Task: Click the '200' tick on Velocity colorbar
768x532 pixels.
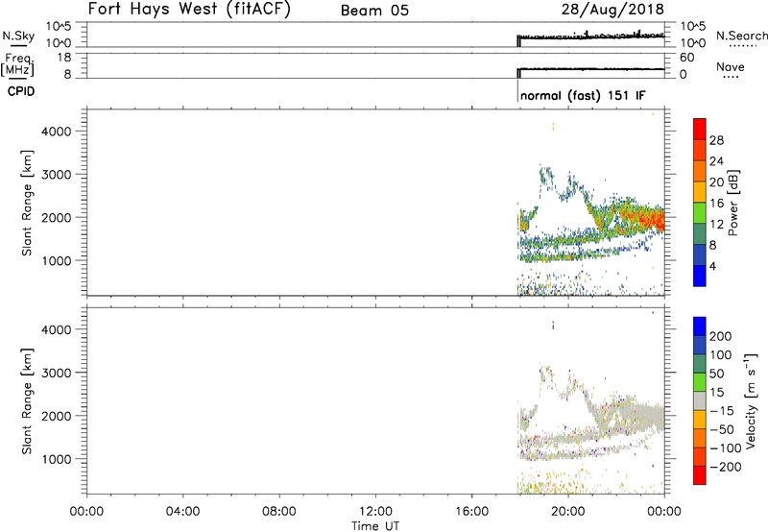Action: [x=721, y=336]
